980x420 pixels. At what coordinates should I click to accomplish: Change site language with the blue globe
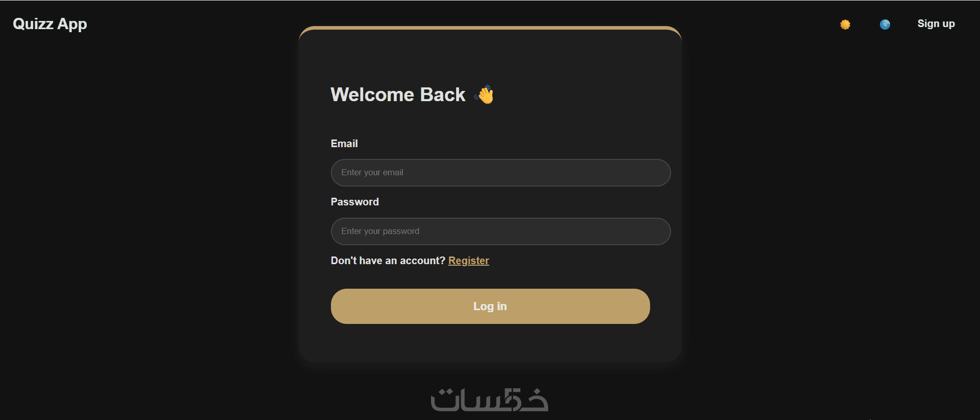[885, 24]
